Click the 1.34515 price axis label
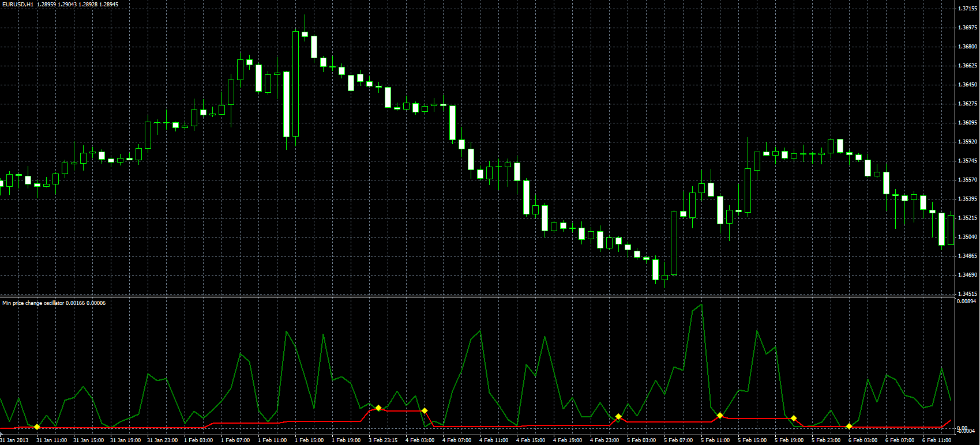The width and height of the screenshot is (980, 445). click(967, 294)
